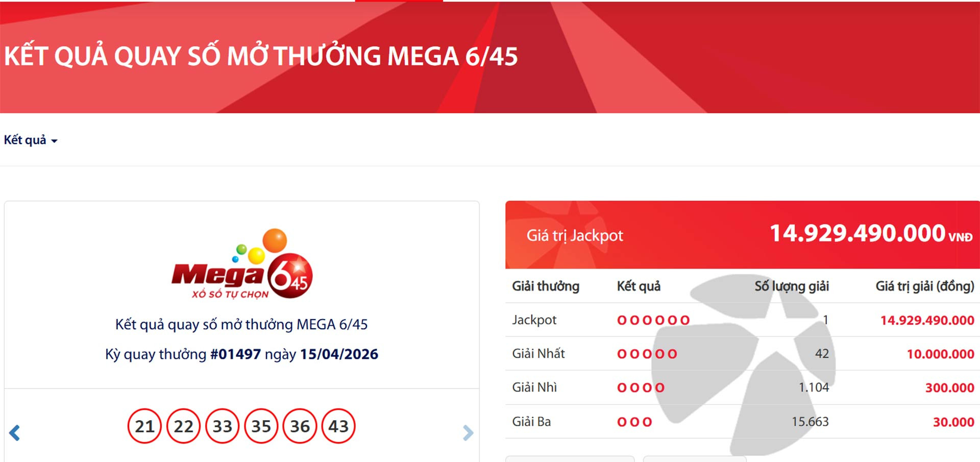The image size is (980, 462).
Task: Click the Giá trị Jackpot banner label
Action: tap(575, 235)
